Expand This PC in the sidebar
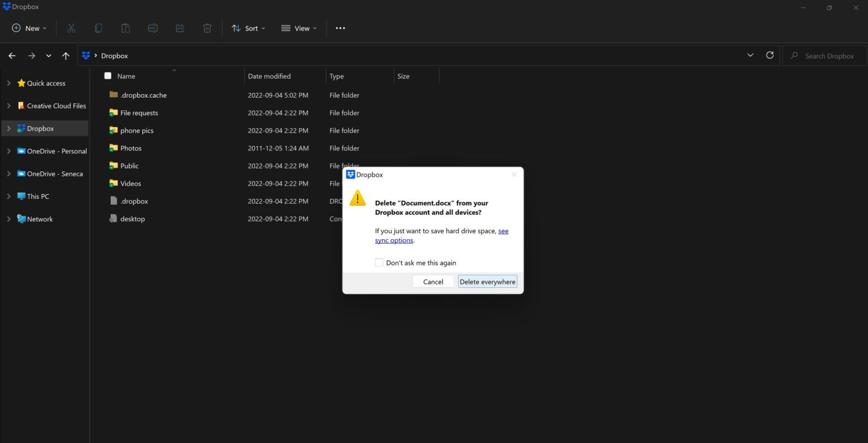 point(8,196)
